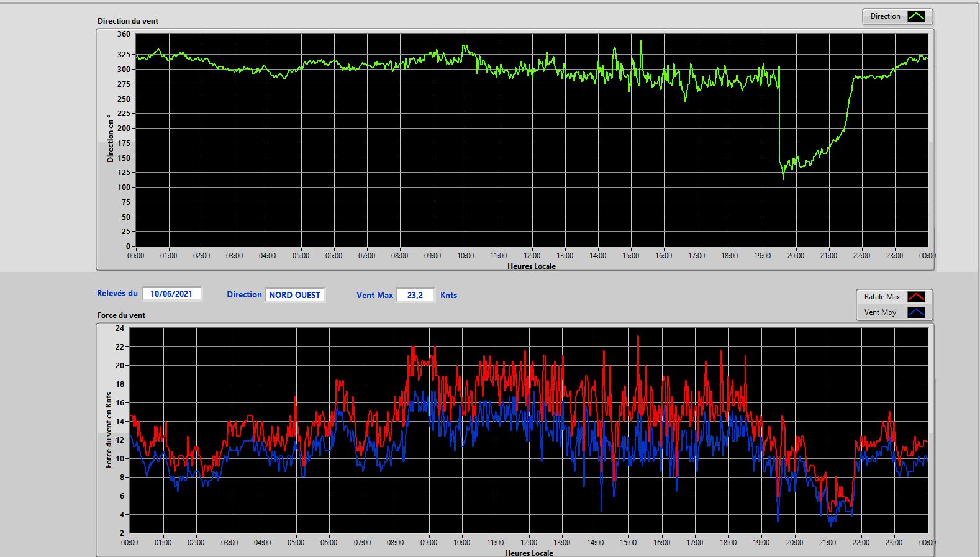
Task: Click 20:00 on the direction chart time axis
Action: coord(796,256)
